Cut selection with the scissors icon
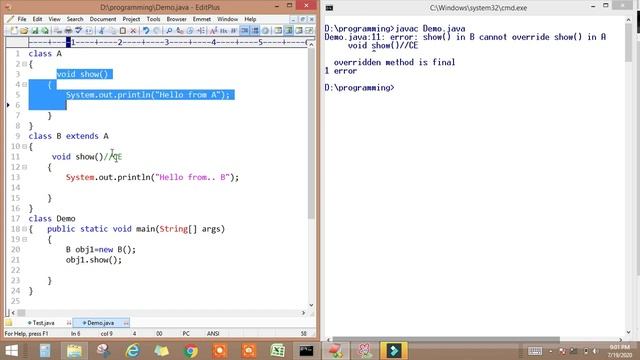Image resolution: width=640 pixels, height=360 pixels. pos(102,31)
